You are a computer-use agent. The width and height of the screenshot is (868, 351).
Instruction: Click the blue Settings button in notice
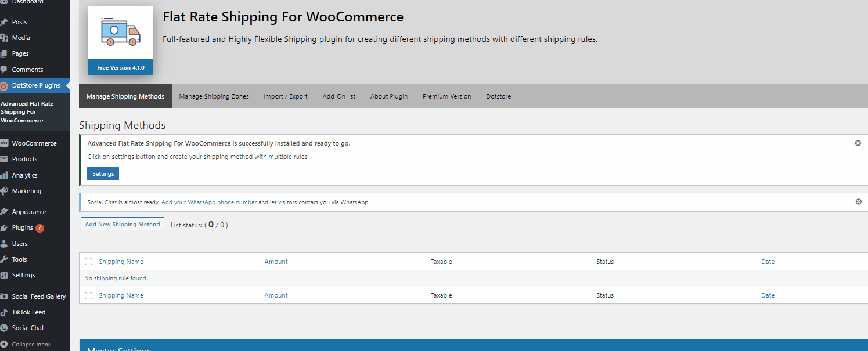(103, 173)
